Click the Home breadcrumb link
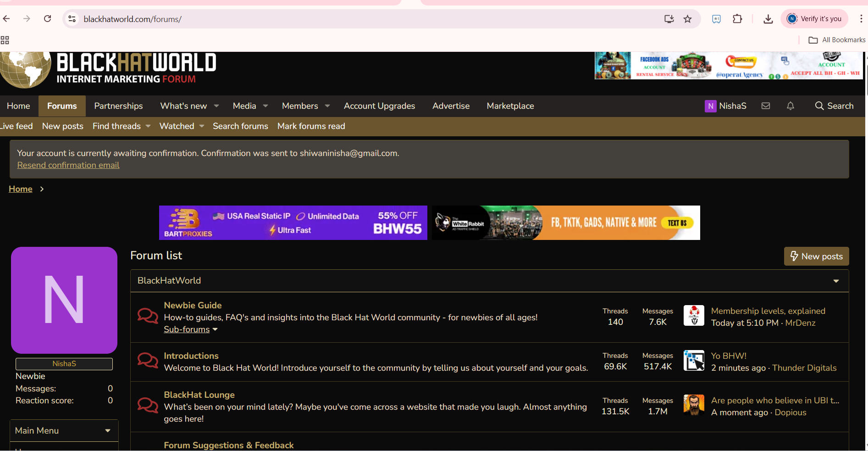This screenshot has width=868, height=451. point(21,189)
